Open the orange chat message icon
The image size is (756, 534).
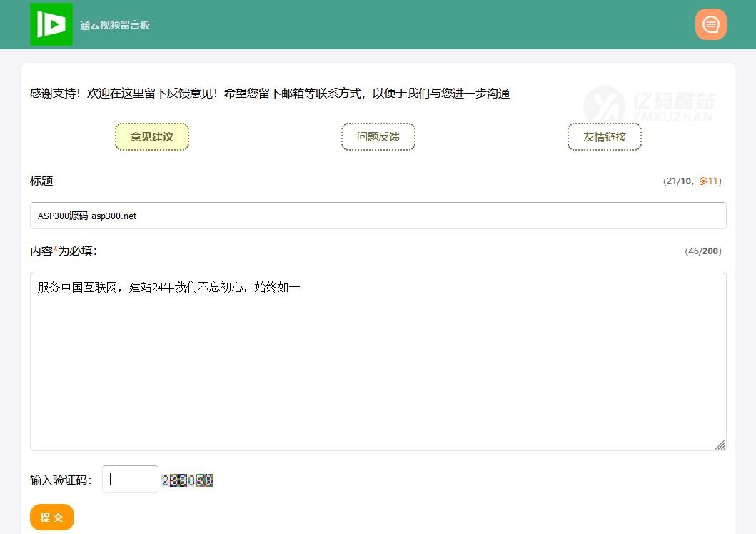click(711, 24)
